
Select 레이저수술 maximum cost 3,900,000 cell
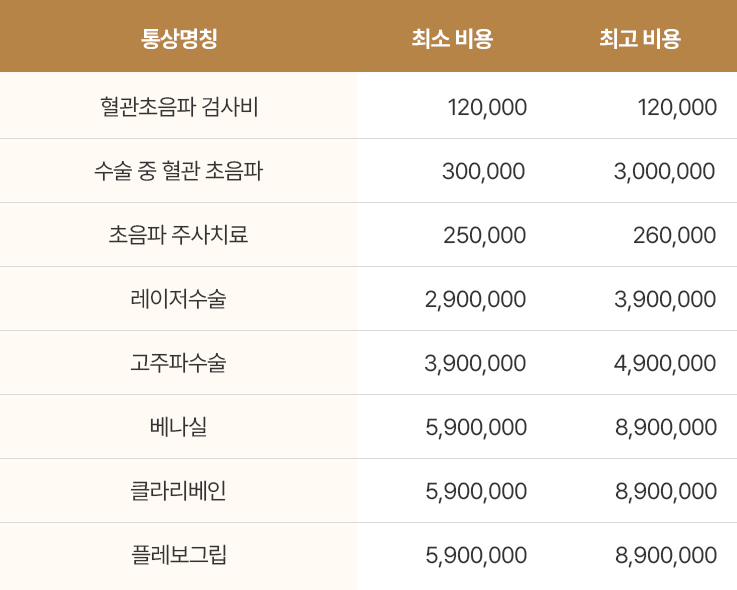[x=664, y=299]
